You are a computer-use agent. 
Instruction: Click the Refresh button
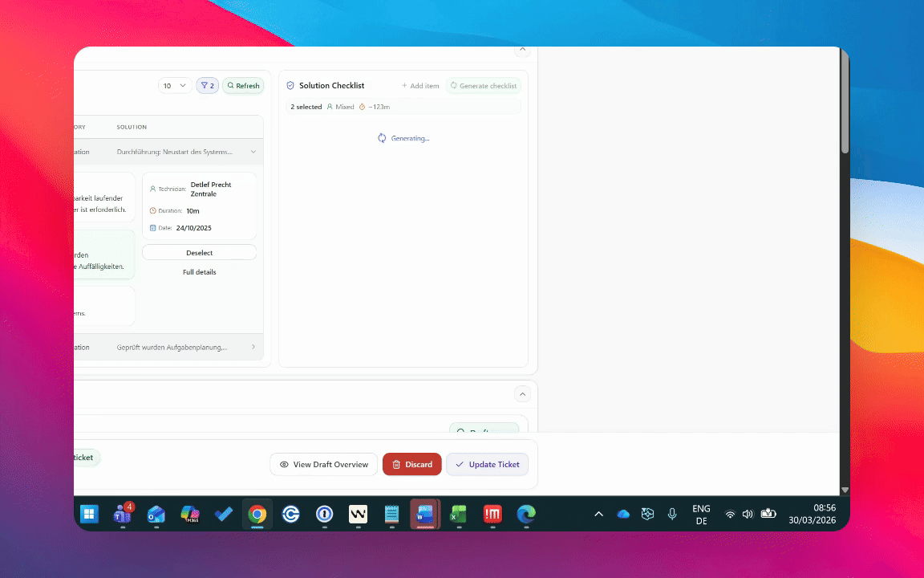pyautogui.click(x=243, y=86)
